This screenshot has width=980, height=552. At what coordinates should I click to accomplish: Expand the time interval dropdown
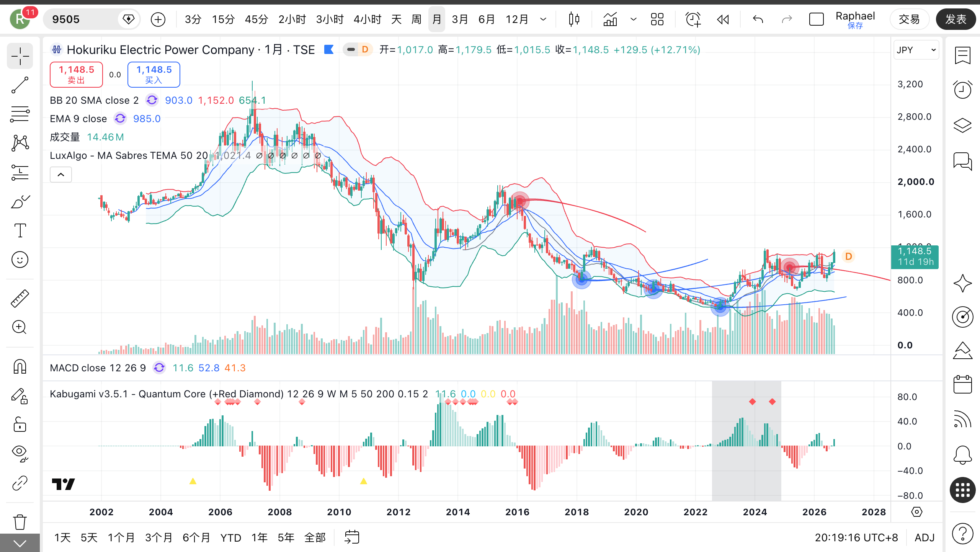[x=543, y=19]
